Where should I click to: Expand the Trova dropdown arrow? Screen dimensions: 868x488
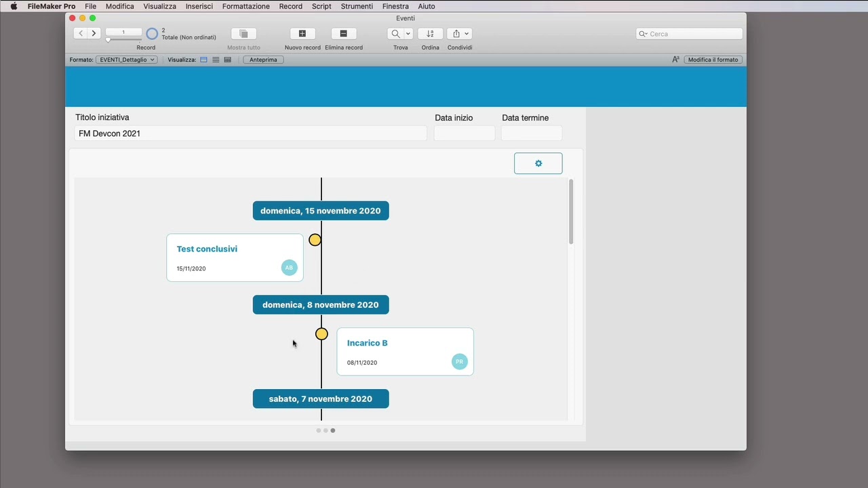tap(408, 34)
